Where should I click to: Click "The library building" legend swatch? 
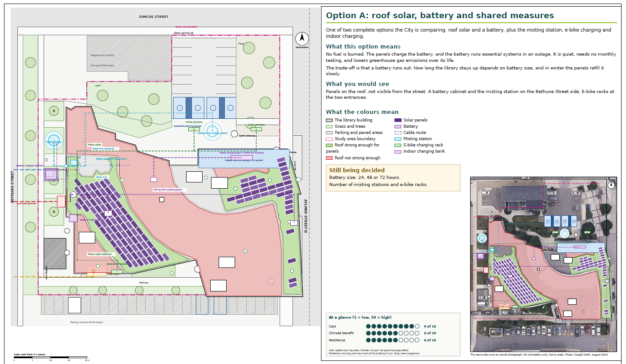click(329, 120)
